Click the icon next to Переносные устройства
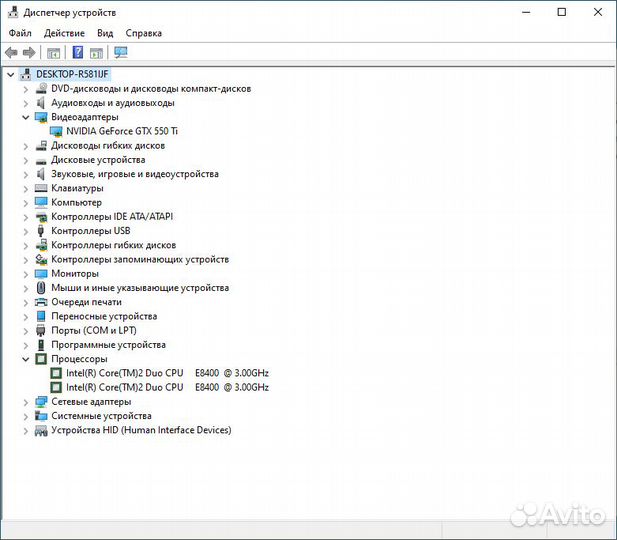This screenshot has width=617, height=540. tap(41, 316)
